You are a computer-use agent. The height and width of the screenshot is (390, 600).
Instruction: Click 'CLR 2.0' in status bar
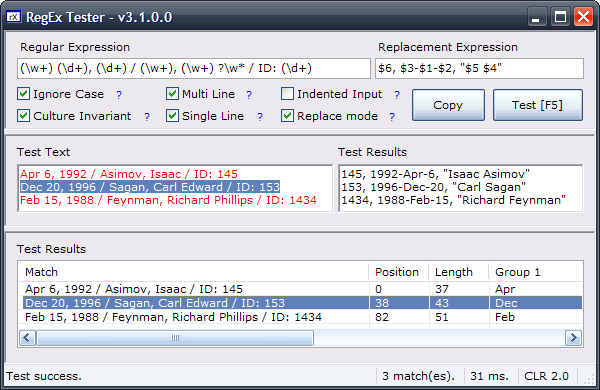[546, 376]
